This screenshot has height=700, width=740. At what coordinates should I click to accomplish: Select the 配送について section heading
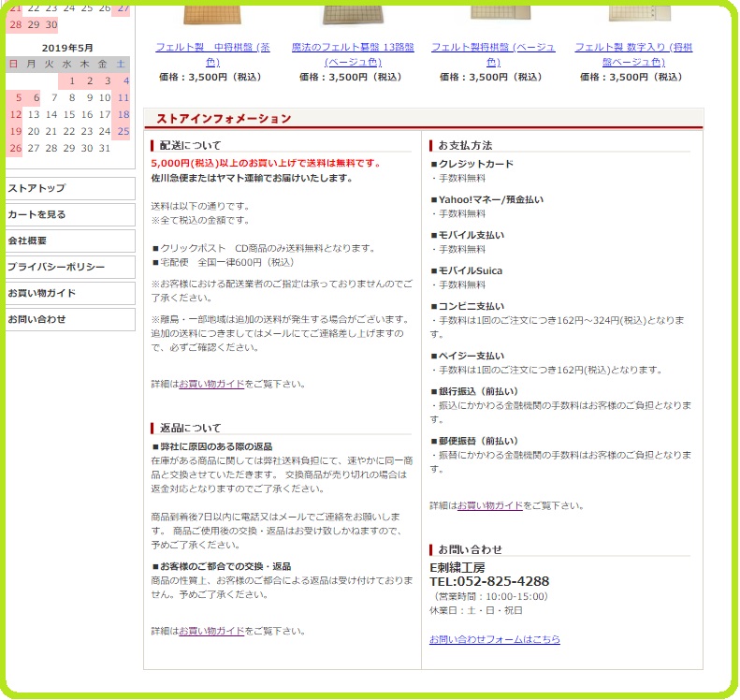tap(190, 145)
